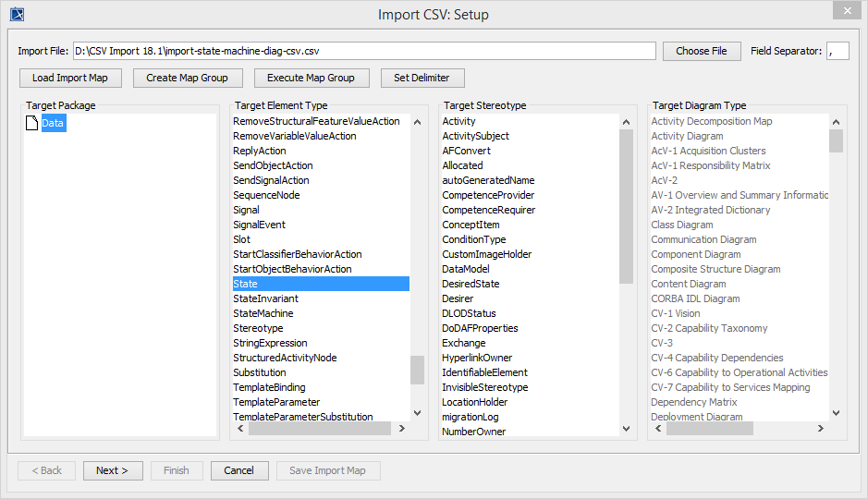
Task: Focus the Field Separator input box
Action: [837, 51]
